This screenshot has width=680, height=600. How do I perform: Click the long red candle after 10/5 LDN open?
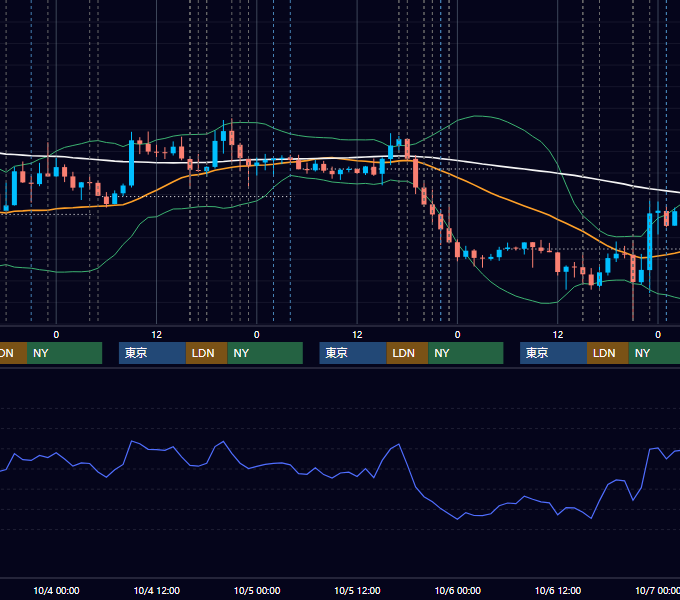tap(415, 173)
